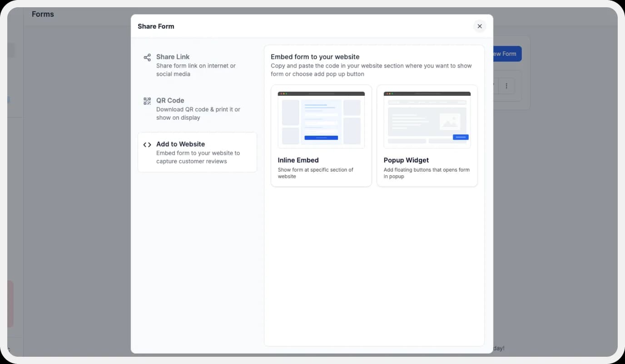This screenshot has width=625, height=364.
Task: Click the Popup Widget label text
Action: point(406,160)
